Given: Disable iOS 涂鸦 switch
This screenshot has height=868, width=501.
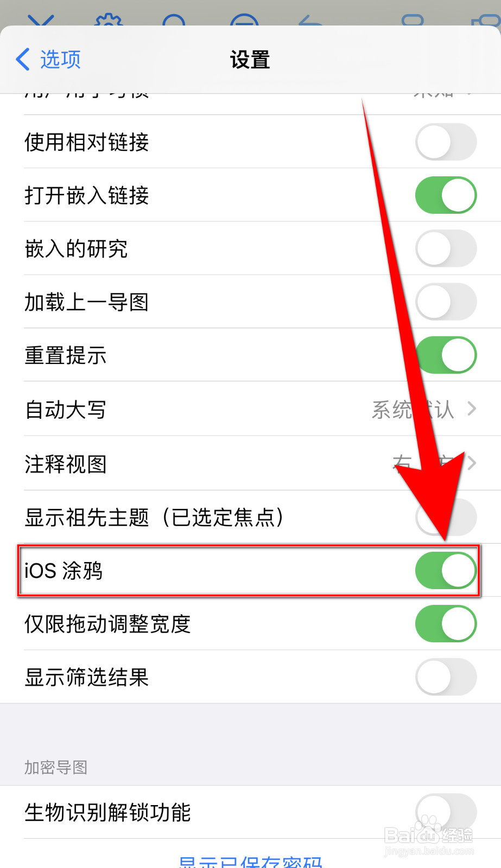Looking at the screenshot, I should pyautogui.click(x=446, y=570).
